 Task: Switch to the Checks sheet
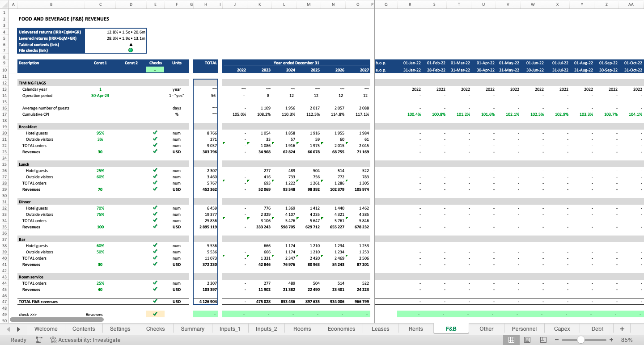tap(155, 329)
